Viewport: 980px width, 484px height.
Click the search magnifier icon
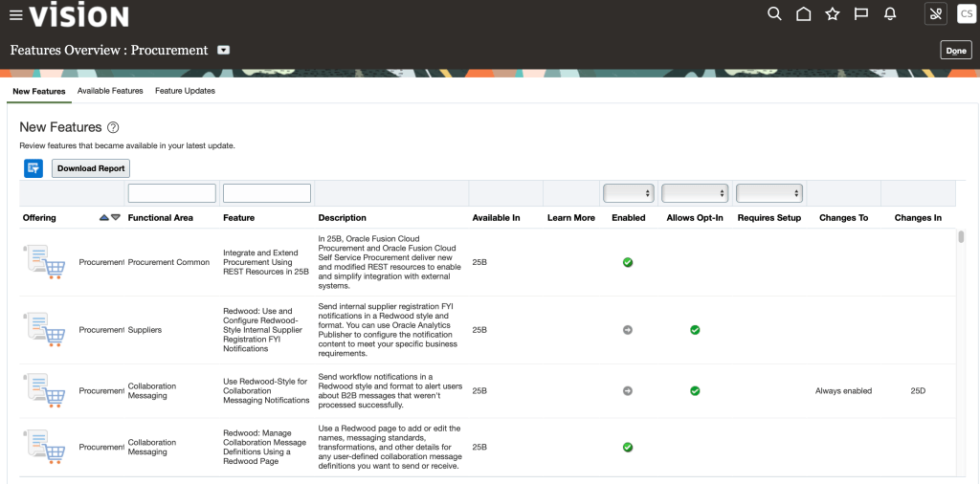pos(774,13)
